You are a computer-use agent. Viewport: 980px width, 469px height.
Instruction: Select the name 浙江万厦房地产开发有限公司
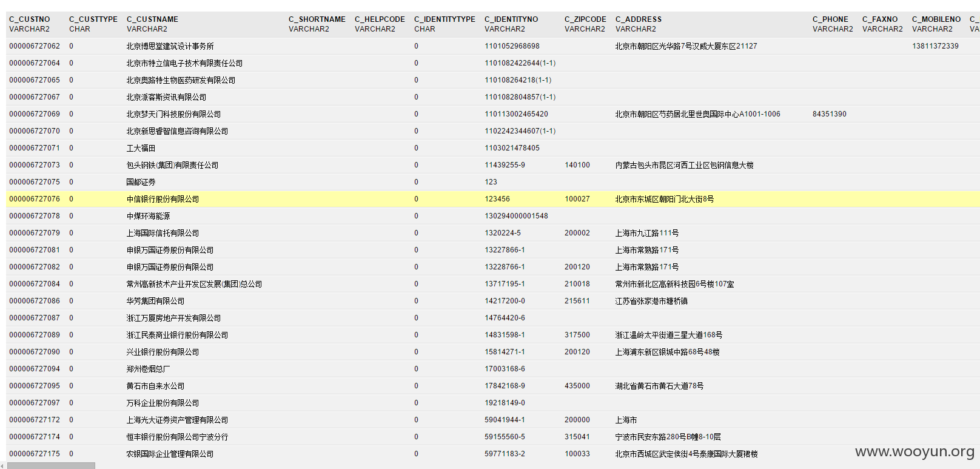(173, 318)
